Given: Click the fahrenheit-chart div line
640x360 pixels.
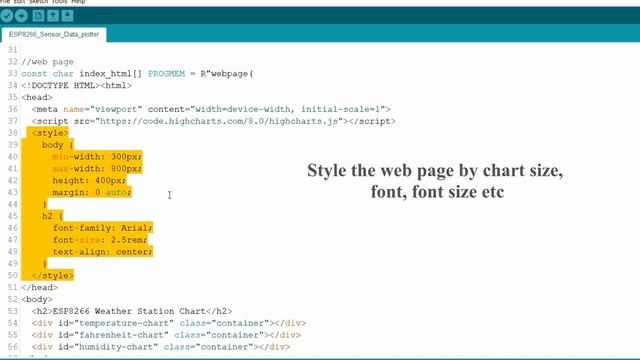Looking at the screenshot, I should point(166,335).
